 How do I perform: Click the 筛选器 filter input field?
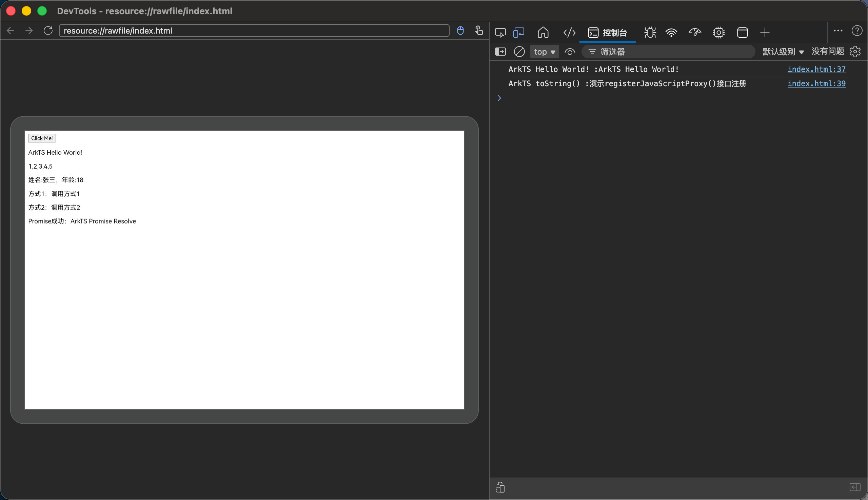coord(673,52)
